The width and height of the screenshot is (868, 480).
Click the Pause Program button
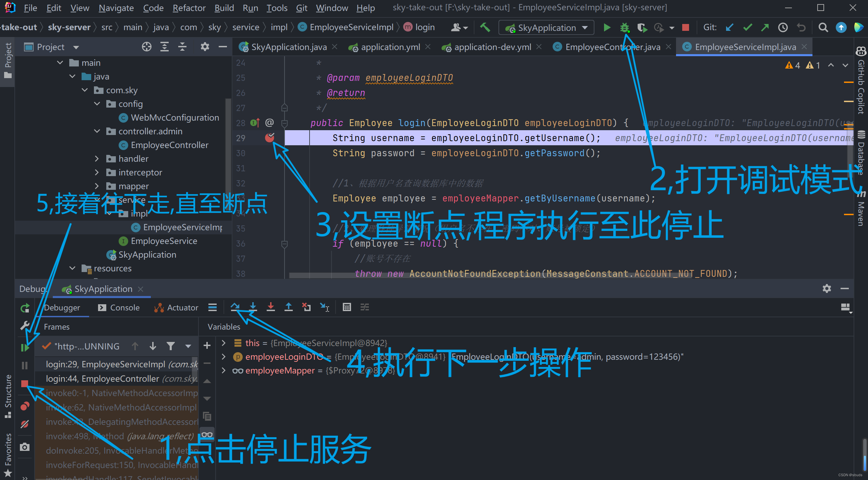pos(25,366)
